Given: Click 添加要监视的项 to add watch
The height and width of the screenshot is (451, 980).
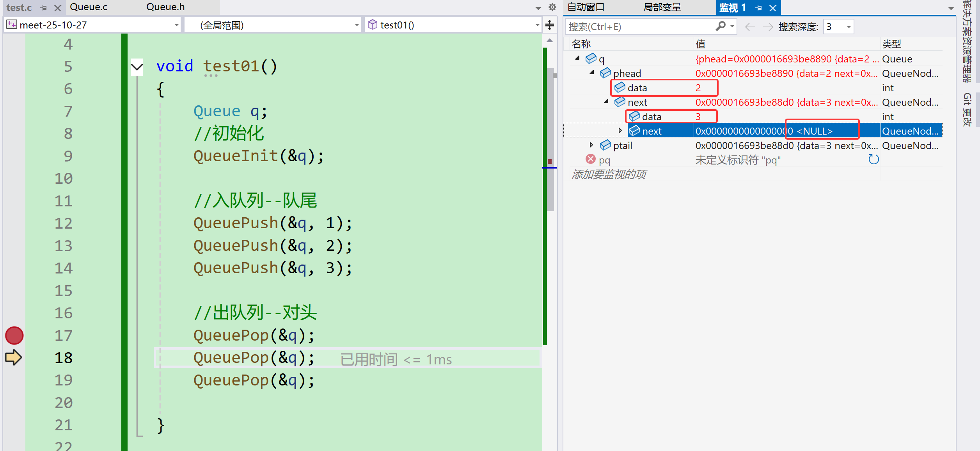Looking at the screenshot, I should point(609,174).
